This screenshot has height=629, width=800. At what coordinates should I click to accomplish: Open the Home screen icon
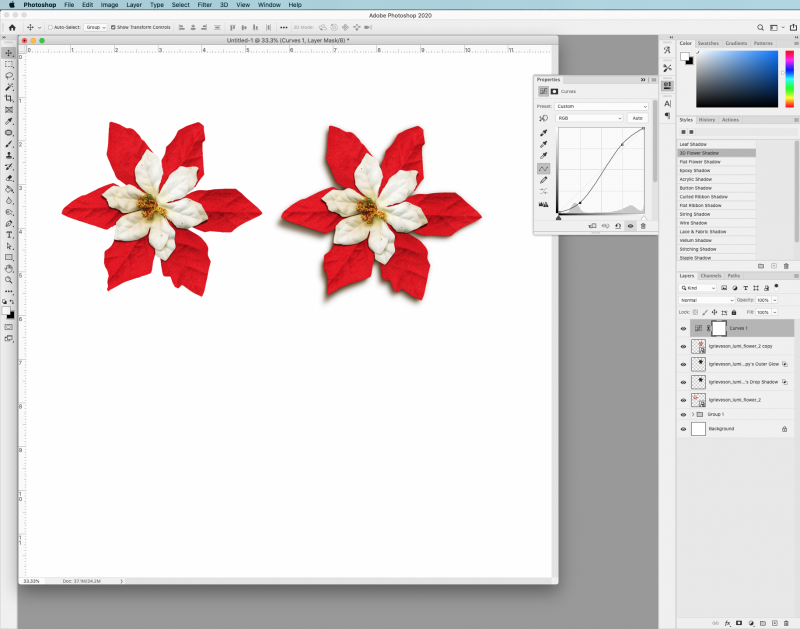coord(12,28)
